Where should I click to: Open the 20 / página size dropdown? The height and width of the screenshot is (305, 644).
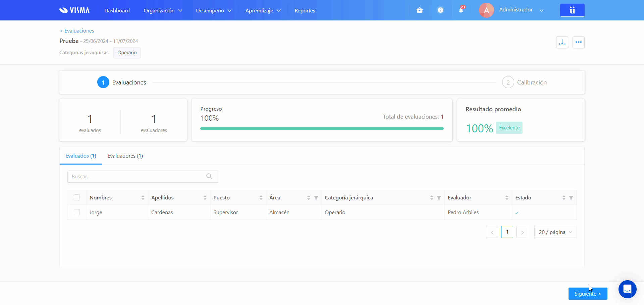pyautogui.click(x=555, y=232)
